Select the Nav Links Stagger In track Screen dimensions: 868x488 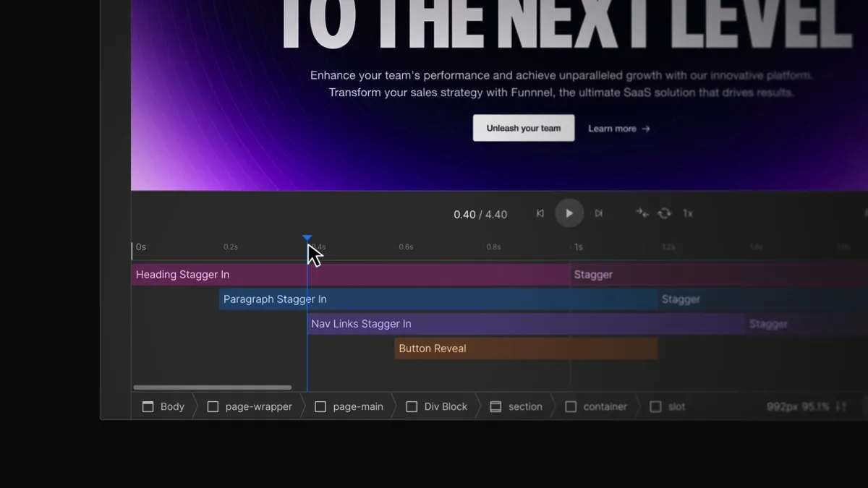point(526,324)
